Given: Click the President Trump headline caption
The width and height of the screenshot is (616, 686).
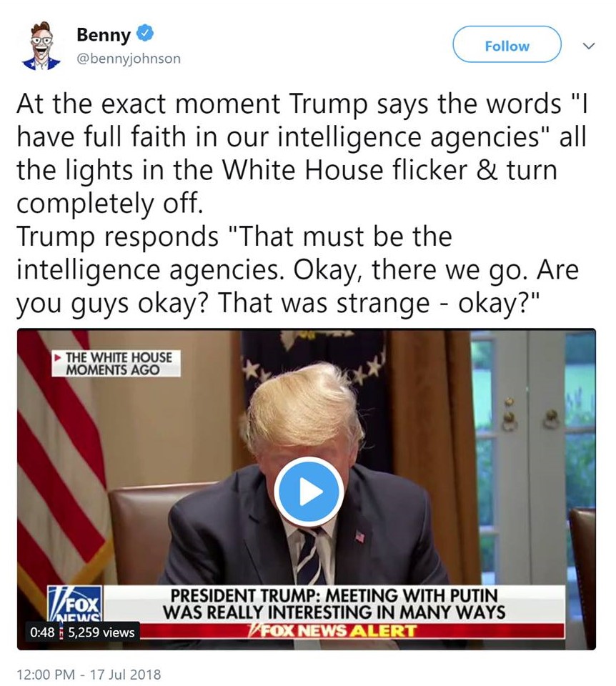Looking at the screenshot, I should [x=334, y=604].
